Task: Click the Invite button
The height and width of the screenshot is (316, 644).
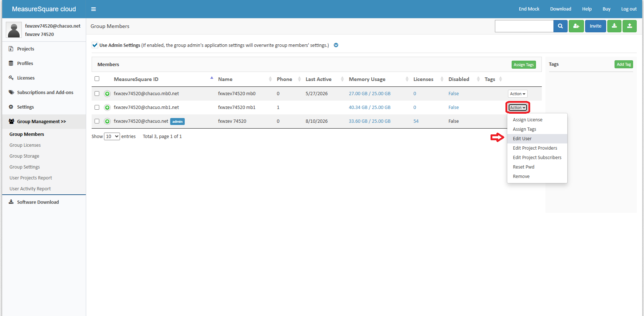Action: point(595,26)
